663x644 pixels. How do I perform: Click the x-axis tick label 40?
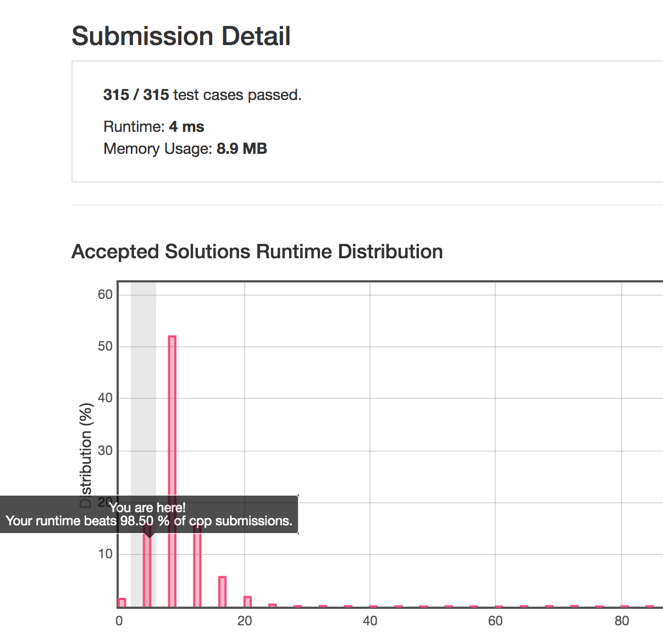(370, 621)
